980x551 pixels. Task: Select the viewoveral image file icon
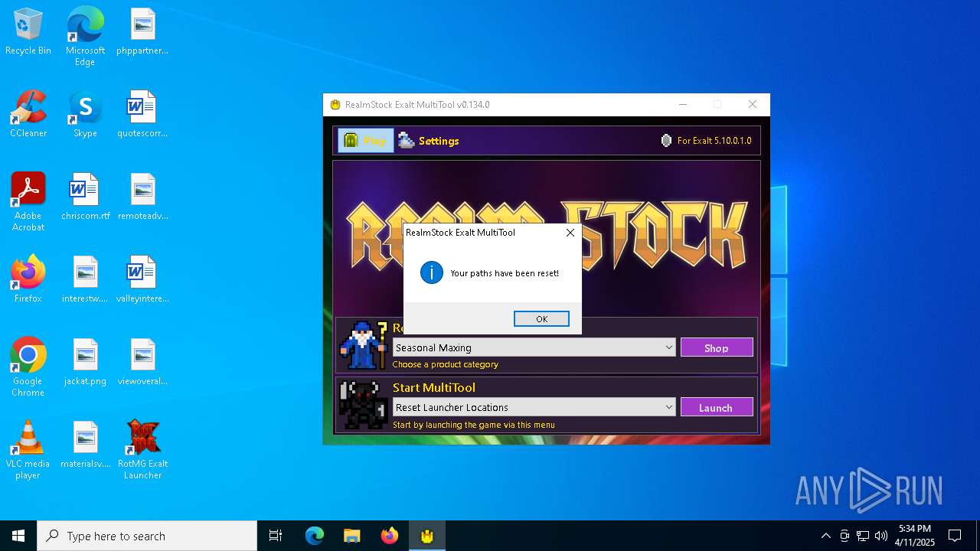[x=142, y=362]
